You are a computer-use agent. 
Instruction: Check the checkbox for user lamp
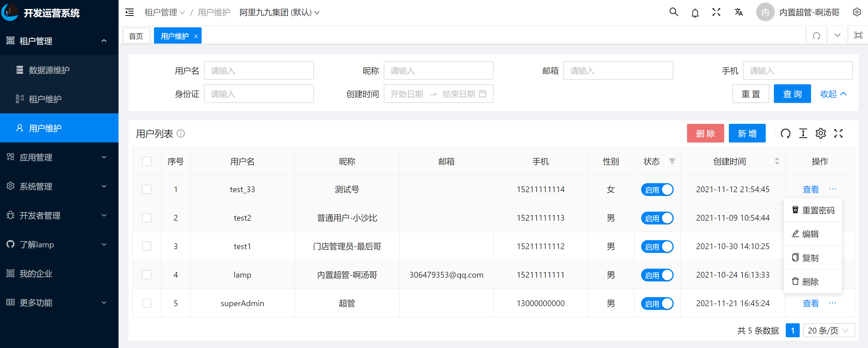(x=147, y=275)
